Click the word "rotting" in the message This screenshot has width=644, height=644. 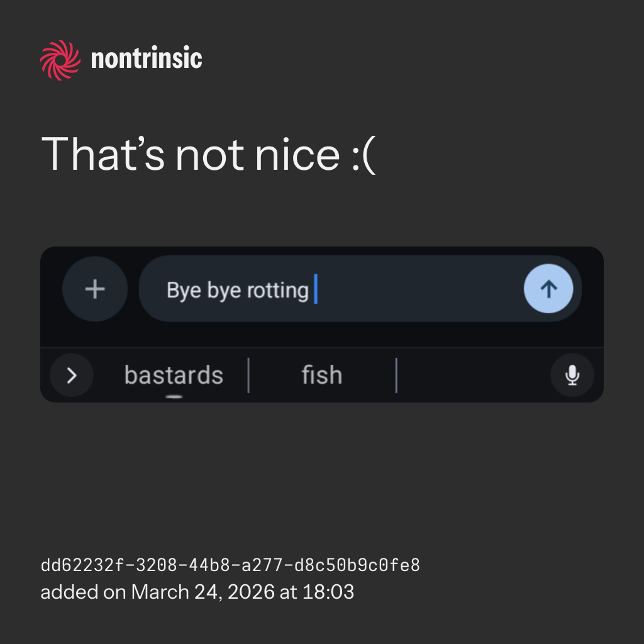click(x=277, y=291)
